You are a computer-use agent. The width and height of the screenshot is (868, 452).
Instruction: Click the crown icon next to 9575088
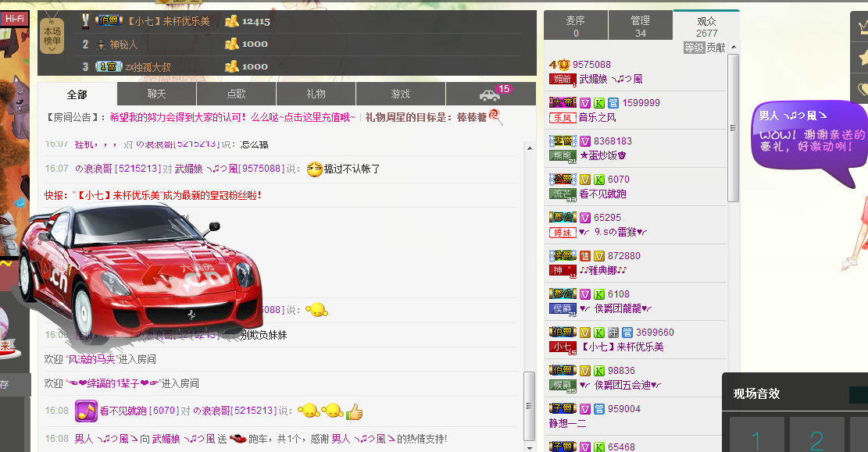(x=563, y=65)
